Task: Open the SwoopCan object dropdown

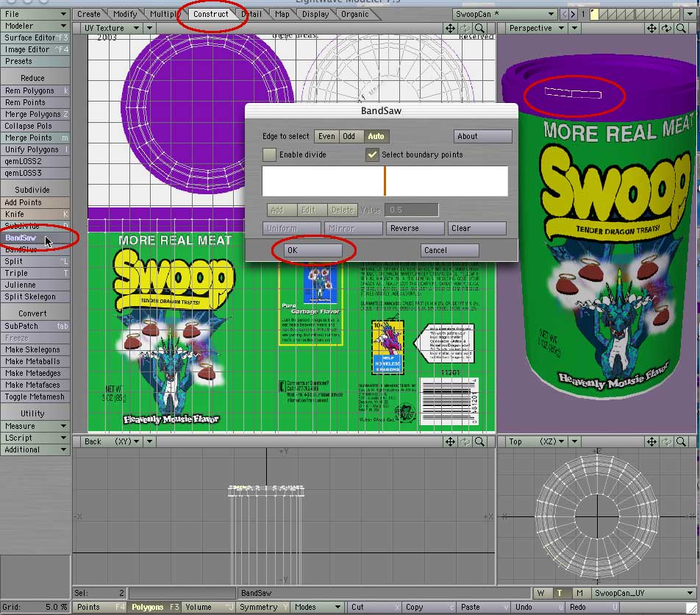Action: pos(504,14)
